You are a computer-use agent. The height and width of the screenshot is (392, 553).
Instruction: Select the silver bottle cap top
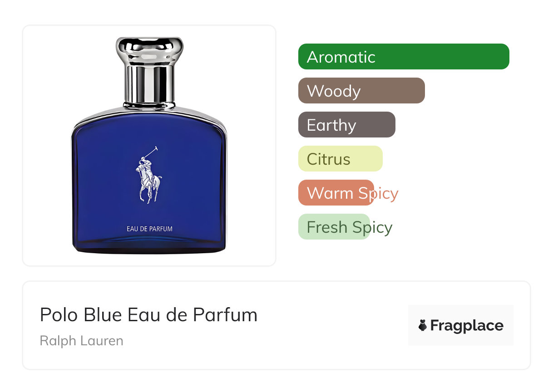pyautogui.click(x=149, y=51)
